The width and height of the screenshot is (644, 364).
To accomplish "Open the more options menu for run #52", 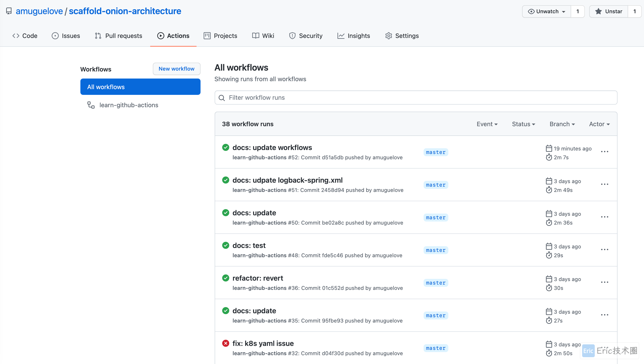I will pyautogui.click(x=604, y=152).
